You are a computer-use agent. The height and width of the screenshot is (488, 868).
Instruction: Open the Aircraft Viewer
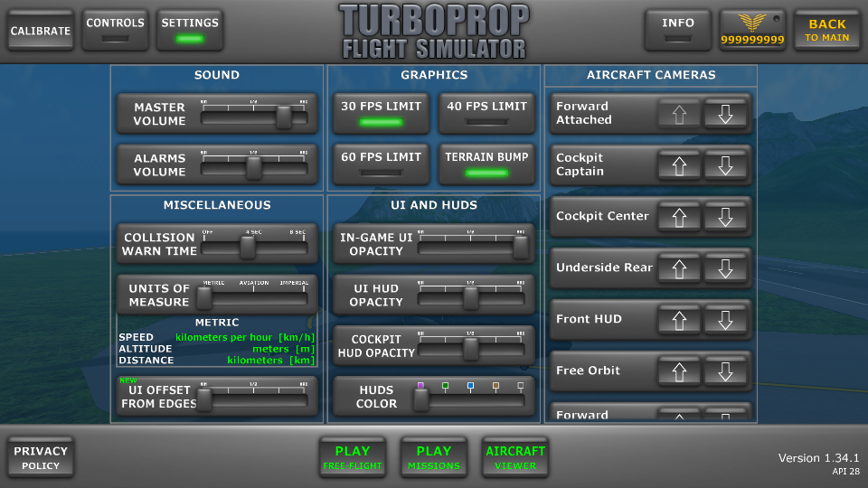[515, 457]
